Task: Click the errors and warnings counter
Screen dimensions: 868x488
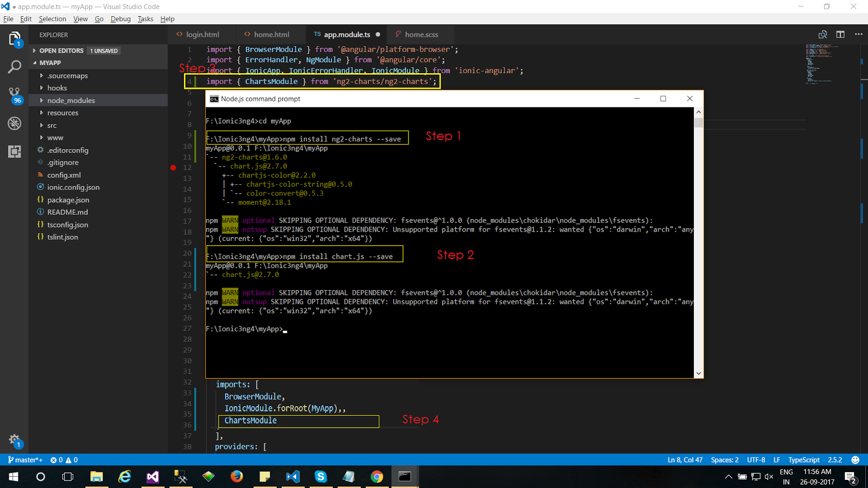Action: 63,460
